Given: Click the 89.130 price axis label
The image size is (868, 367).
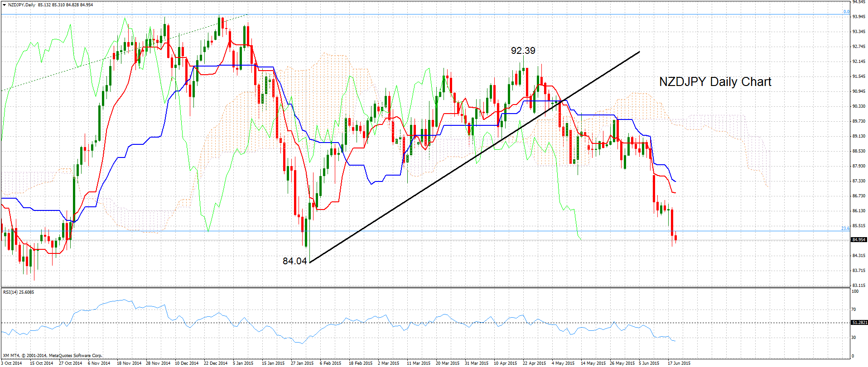Looking at the screenshot, I should click(x=859, y=136).
